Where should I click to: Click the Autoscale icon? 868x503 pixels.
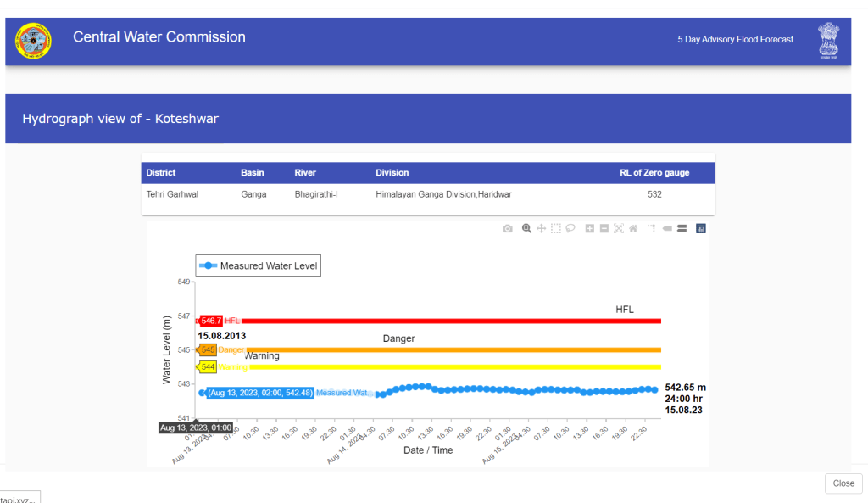click(x=618, y=228)
